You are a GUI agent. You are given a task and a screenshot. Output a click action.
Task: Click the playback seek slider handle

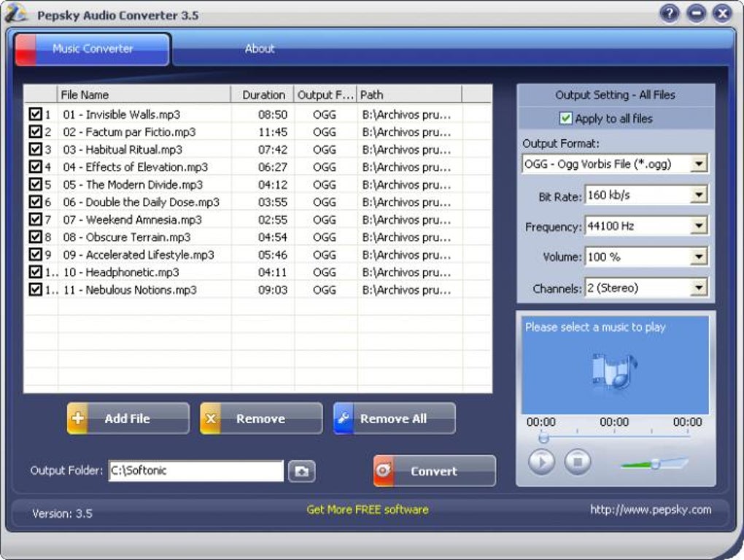click(543, 437)
